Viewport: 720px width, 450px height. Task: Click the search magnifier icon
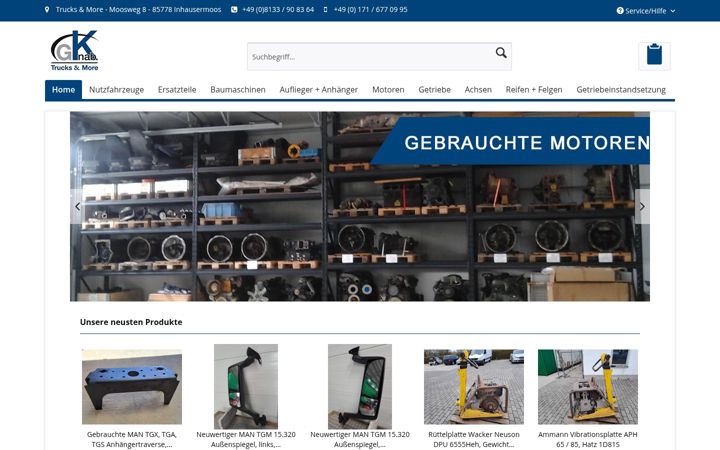[501, 53]
